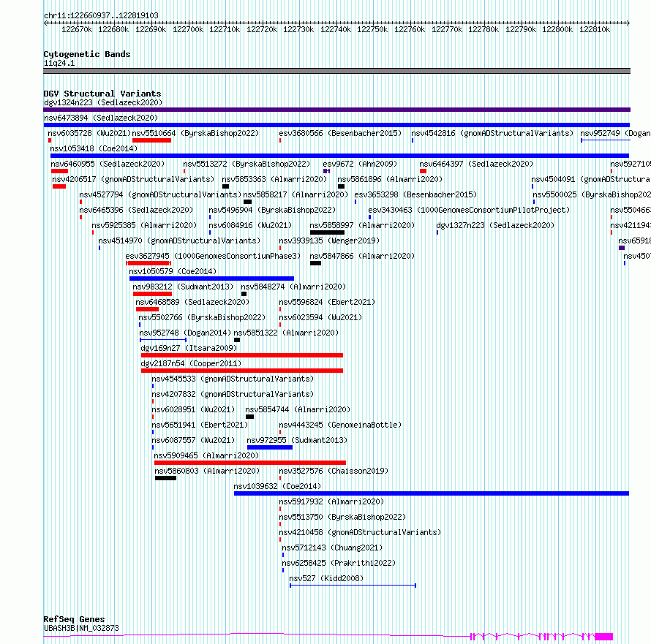The width and height of the screenshot is (651, 644).
Task: Open nsv5917932 (Almarri2020) entry
Action: pos(331,501)
